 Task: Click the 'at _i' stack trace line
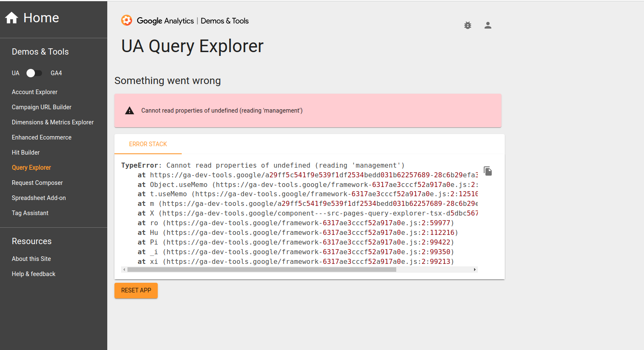click(296, 252)
